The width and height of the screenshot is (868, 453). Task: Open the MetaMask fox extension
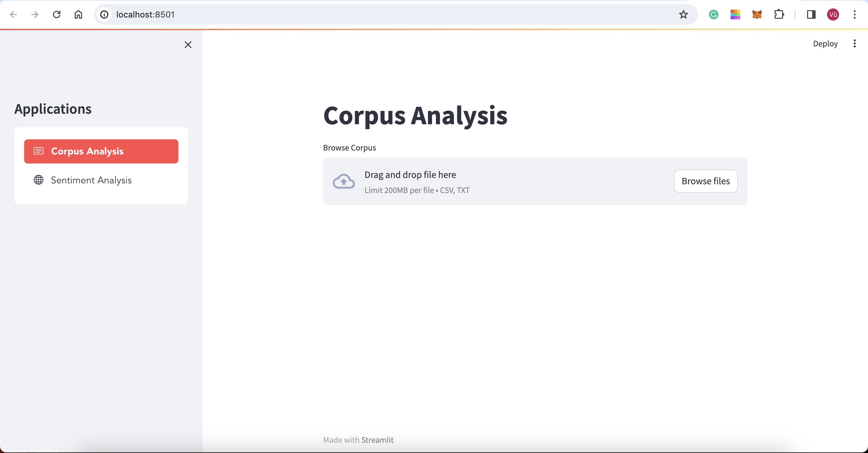(757, 14)
